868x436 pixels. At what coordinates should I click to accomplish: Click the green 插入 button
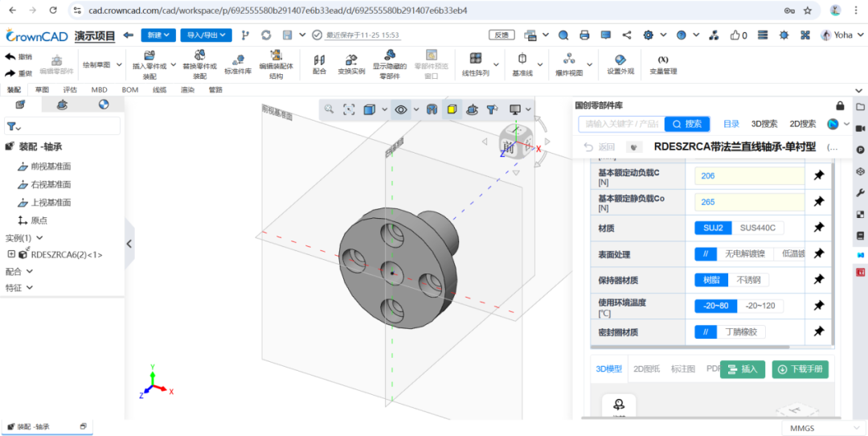point(742,369)
